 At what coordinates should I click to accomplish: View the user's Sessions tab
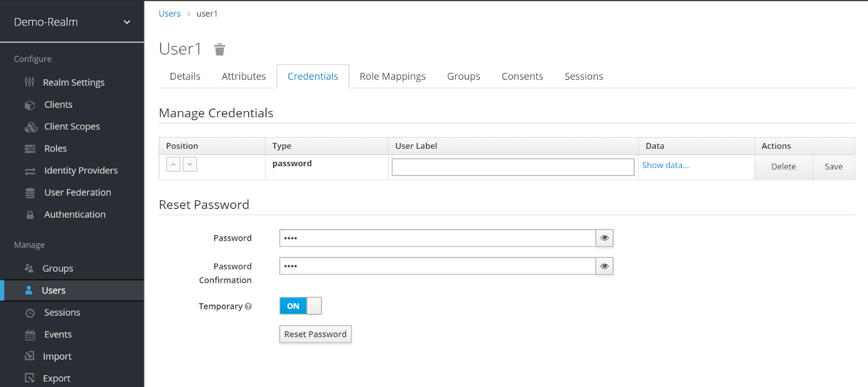(x=583, y=76)
